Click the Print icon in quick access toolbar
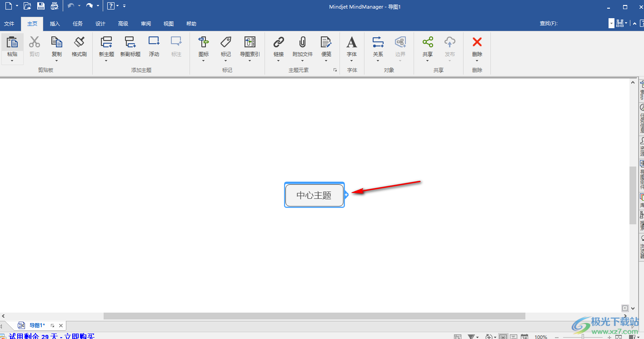Viewport: 644px width, 339px height. point(55,6)
